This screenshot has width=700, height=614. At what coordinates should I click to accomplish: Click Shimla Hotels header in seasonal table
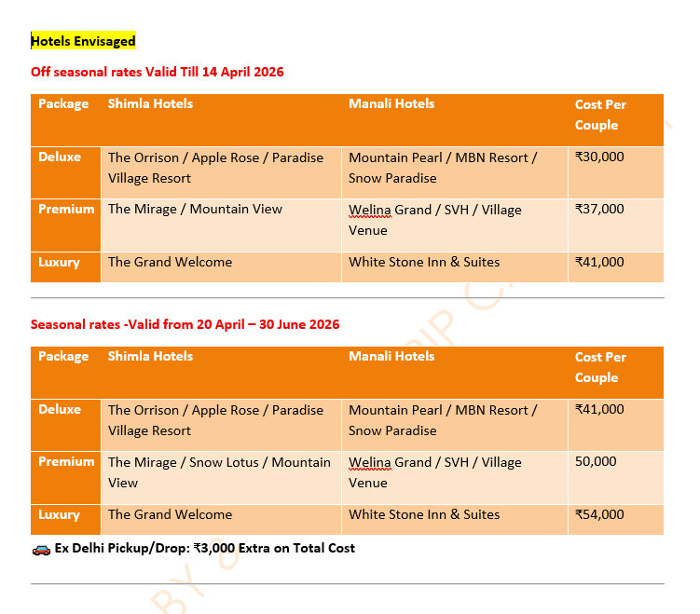[x=150, y=357]
